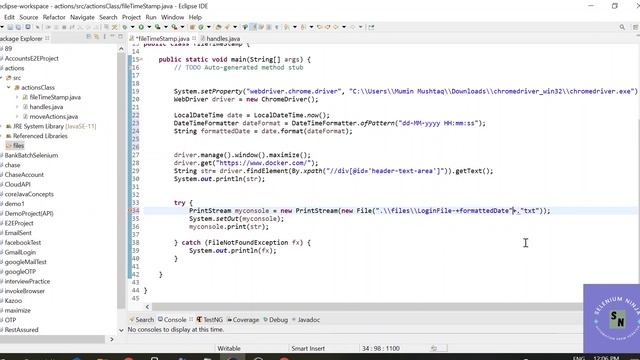Open the Project menu
640x360 pixels.
tap(131, 17)
